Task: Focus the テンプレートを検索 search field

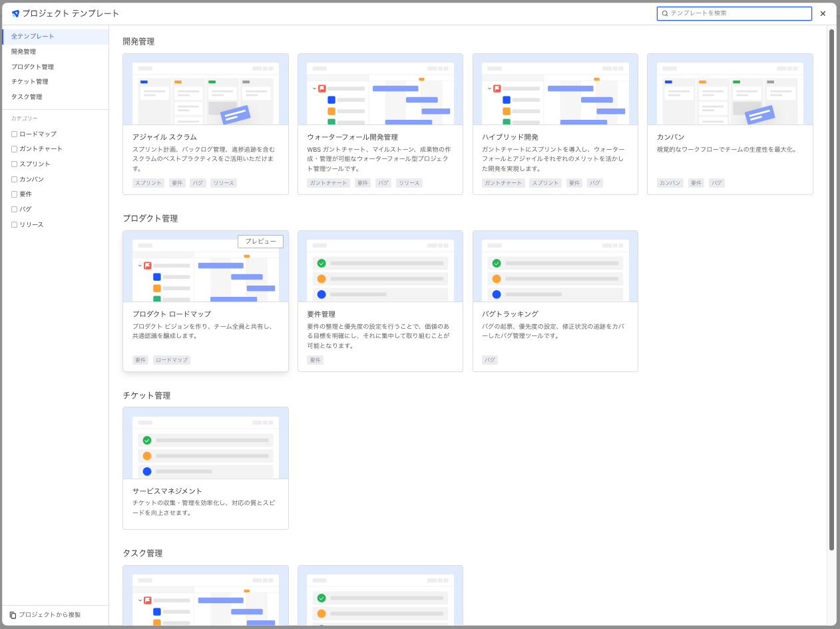Action: click(x=734, y=13)
